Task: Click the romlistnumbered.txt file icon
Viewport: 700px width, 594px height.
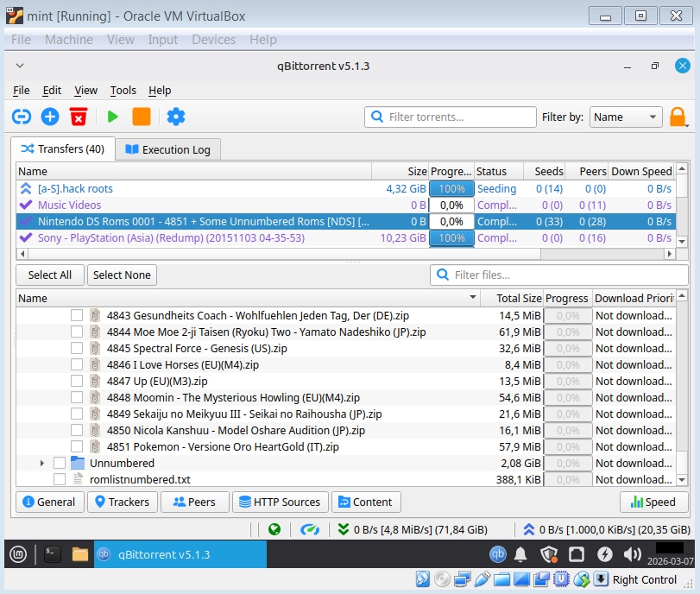Action: (x=78, y=479)
